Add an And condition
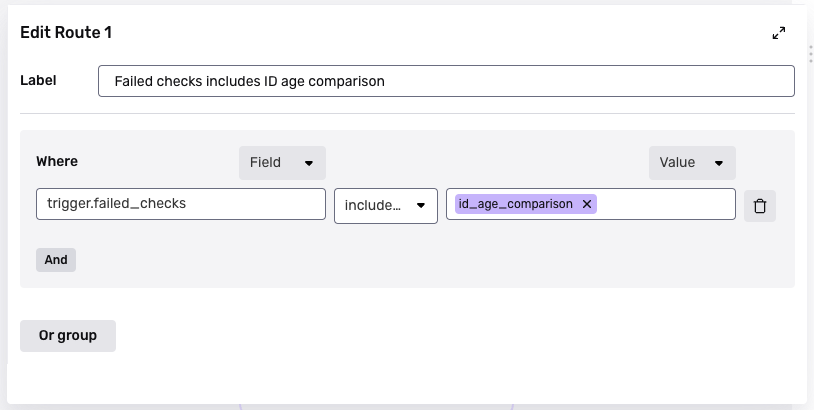The image size is (814, 410). pos(56,260)
